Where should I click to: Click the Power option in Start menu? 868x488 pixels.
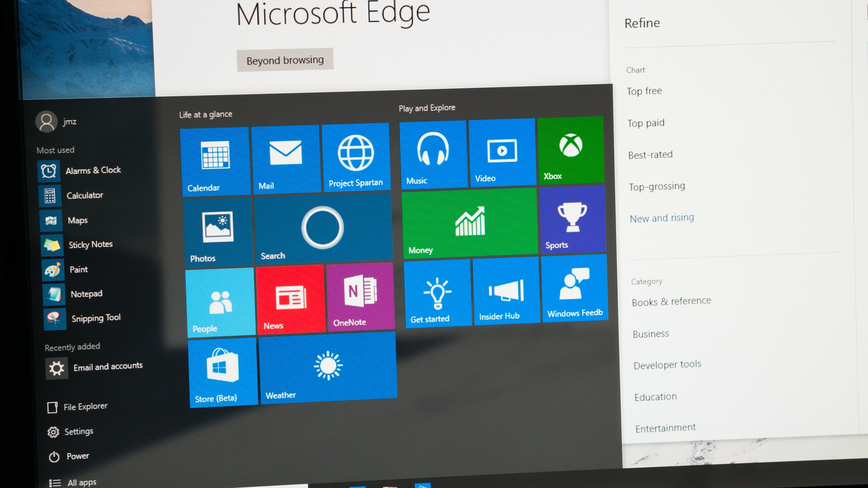69,456
